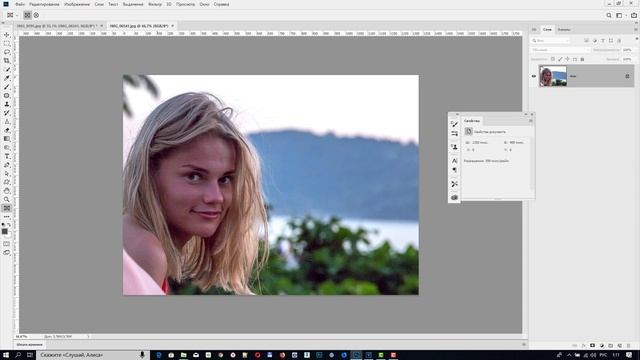This screenshot has width=640, height=360.
Task: Open the Edit Toolbar three-dots button
Action: (7, 217)
